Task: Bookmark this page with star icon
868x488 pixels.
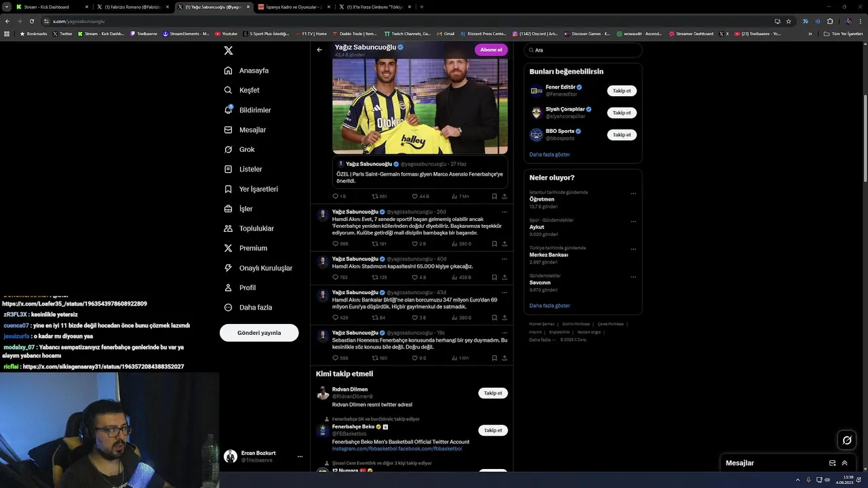Action: click(789, 21)
